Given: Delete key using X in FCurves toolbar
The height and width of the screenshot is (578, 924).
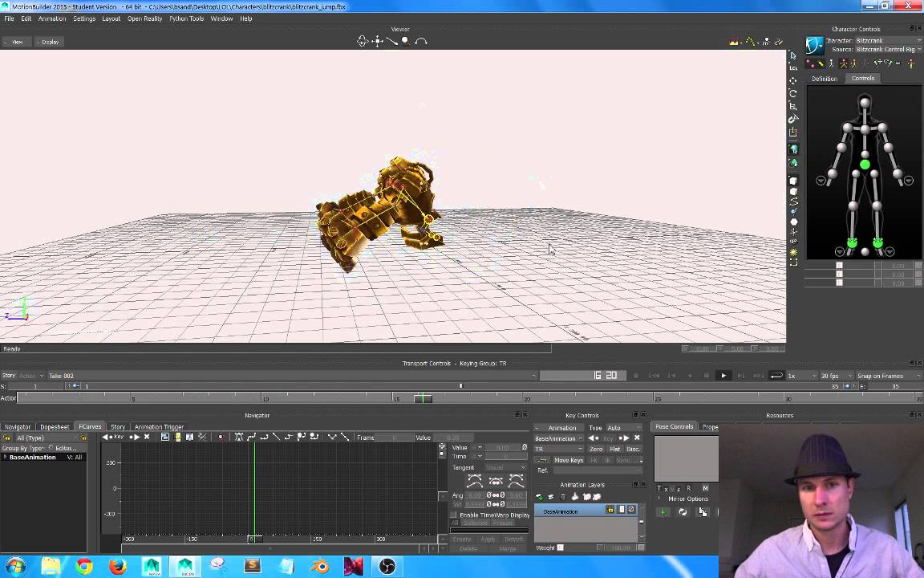Looking at the screenshot, I should point(147,437).
